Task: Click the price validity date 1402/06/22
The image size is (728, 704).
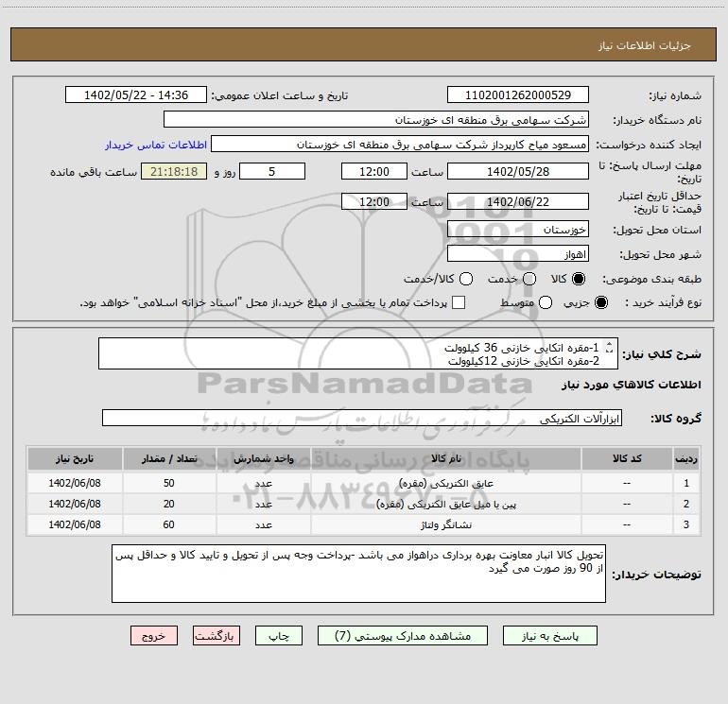Action: [x=518, y=202]
